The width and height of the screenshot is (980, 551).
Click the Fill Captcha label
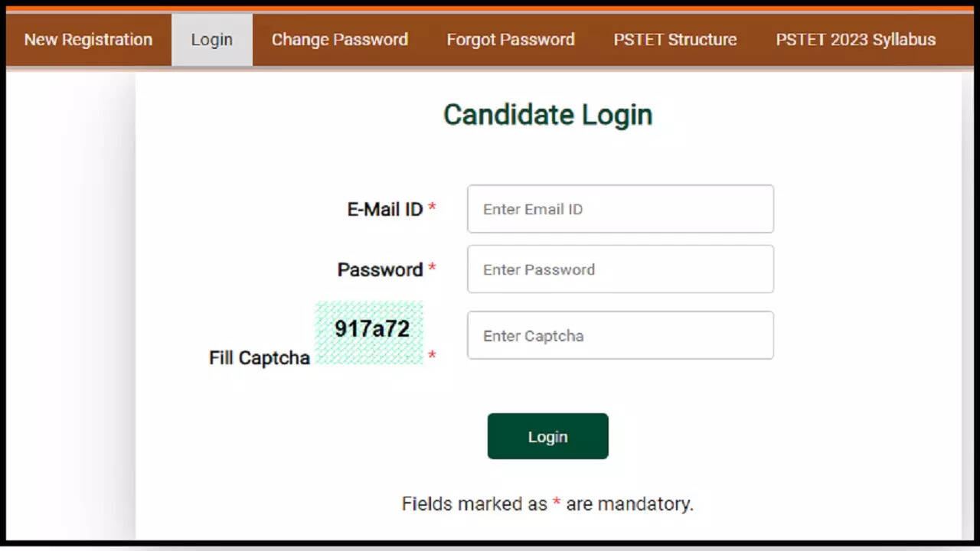point(259,357)
